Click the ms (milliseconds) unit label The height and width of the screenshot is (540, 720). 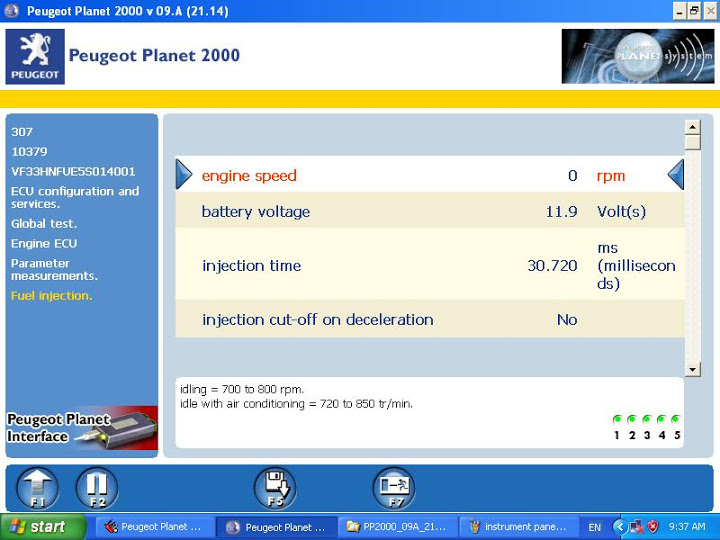coord(636,265)
